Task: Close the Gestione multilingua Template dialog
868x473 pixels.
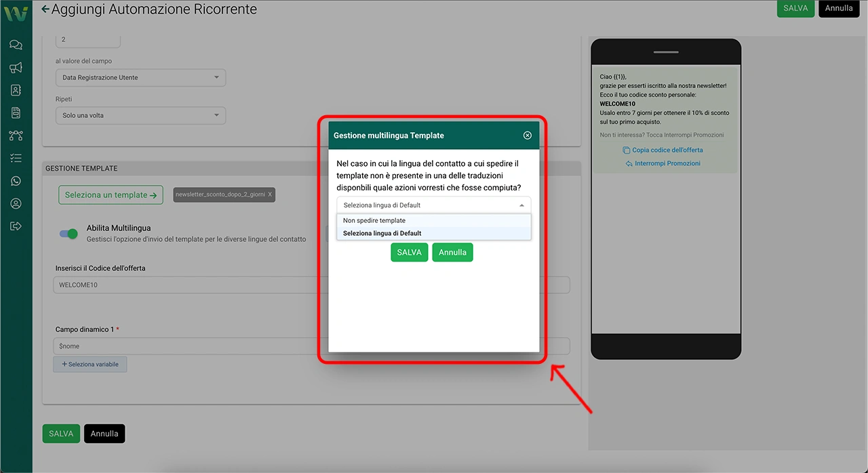Action: pos(527,136)
